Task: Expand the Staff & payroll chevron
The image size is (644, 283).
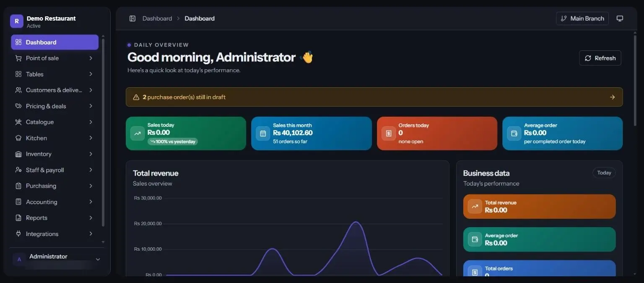Action: point(91,170)
